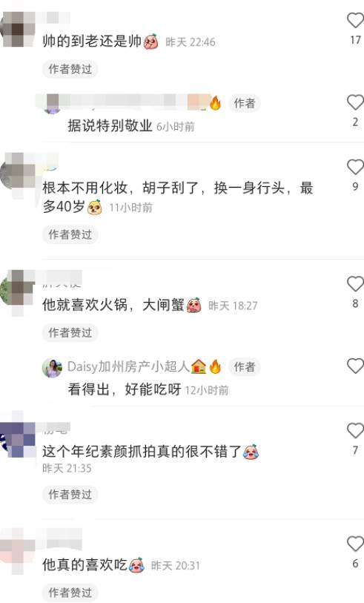Open blurred avatar of 素颜抓拍 commenter
The height and width of the screenshot is (603, 364).
17,440
